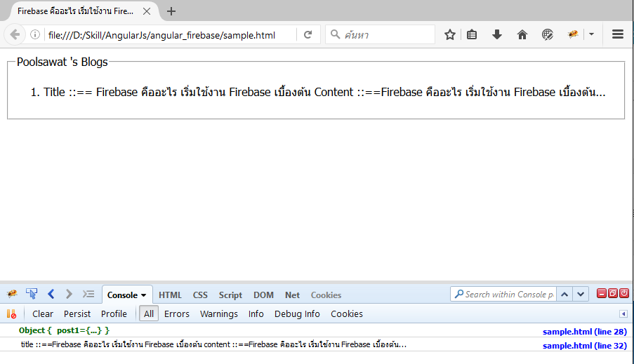Expand the logged Object post1 entry

coord(64,330)
